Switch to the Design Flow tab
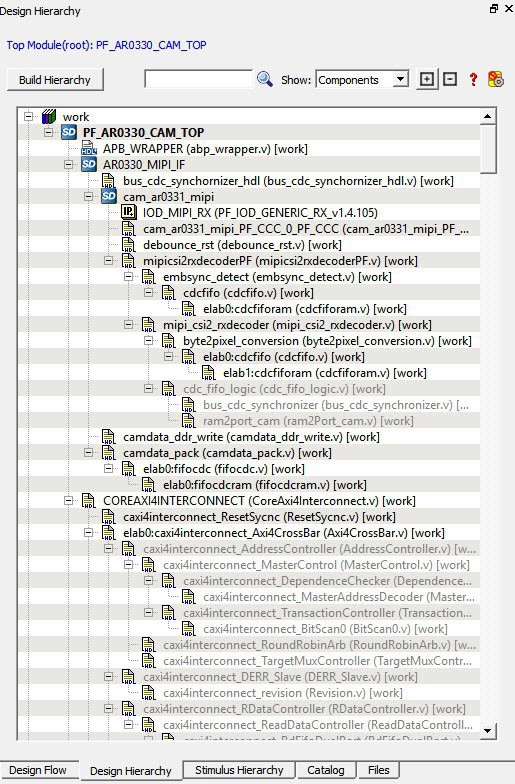The width and height of the screenshot is (515, 784). click(x=38, y=770)
